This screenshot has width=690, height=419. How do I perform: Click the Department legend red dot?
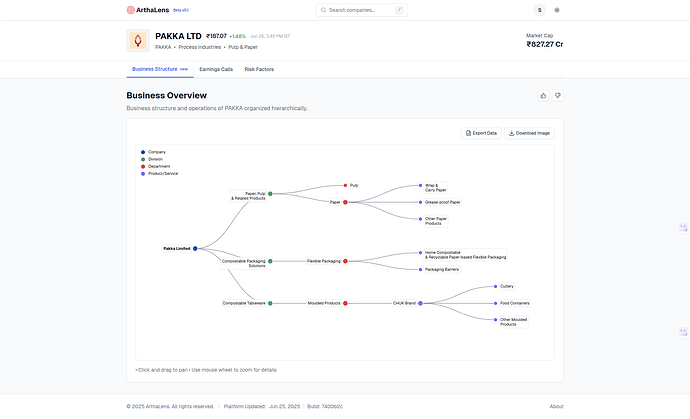click(143, 166)
